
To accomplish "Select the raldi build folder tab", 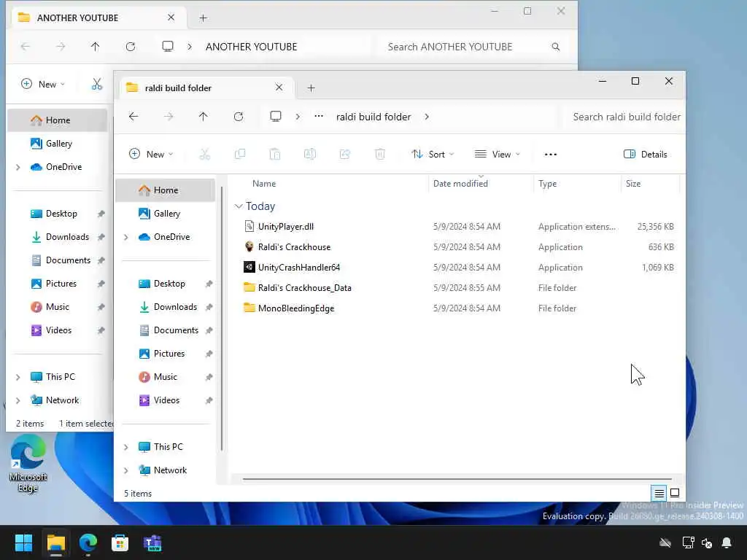I will coord(205,87).
